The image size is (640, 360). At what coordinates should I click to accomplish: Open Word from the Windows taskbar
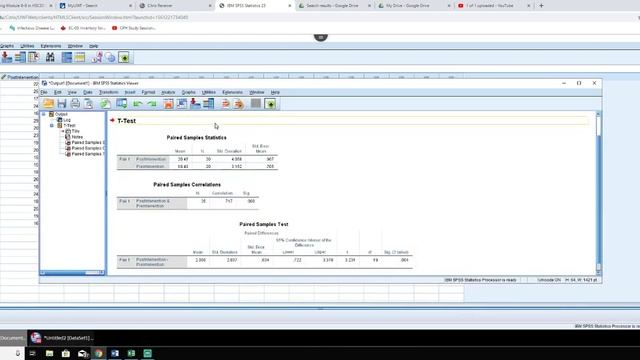click(x=115, y=353)
